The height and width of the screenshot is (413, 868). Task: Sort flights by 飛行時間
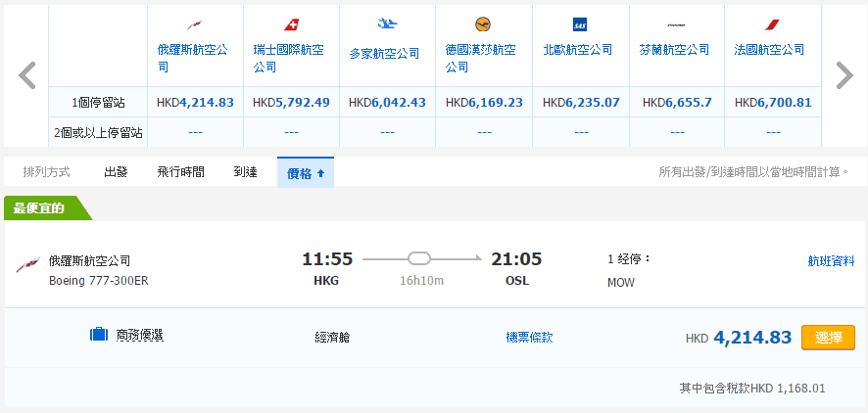(x=180, y=172)
